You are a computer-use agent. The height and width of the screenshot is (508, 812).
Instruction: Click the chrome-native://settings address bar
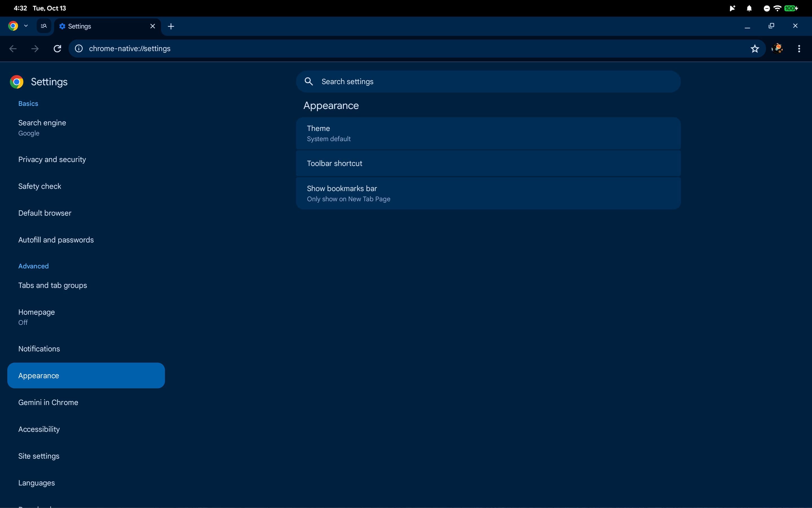click(417, 49)
